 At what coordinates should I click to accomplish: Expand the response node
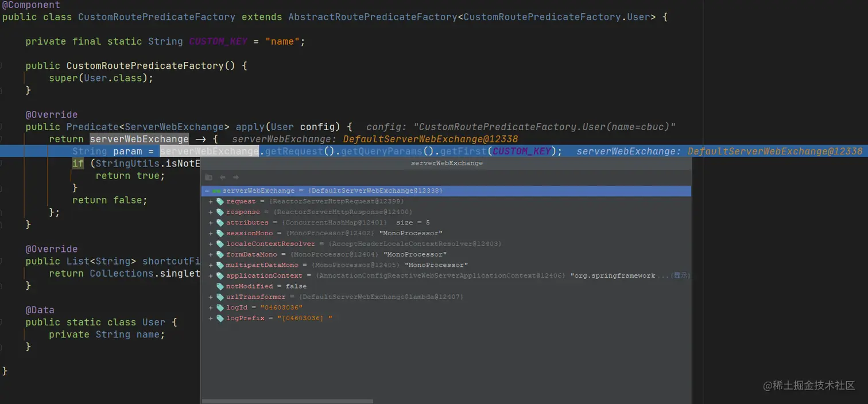point(211,212)
